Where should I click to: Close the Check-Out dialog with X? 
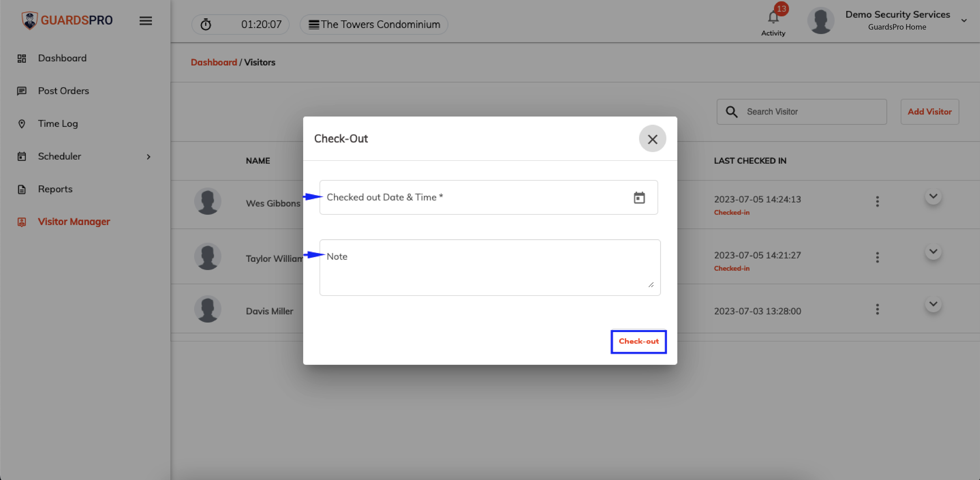(652, 139)
